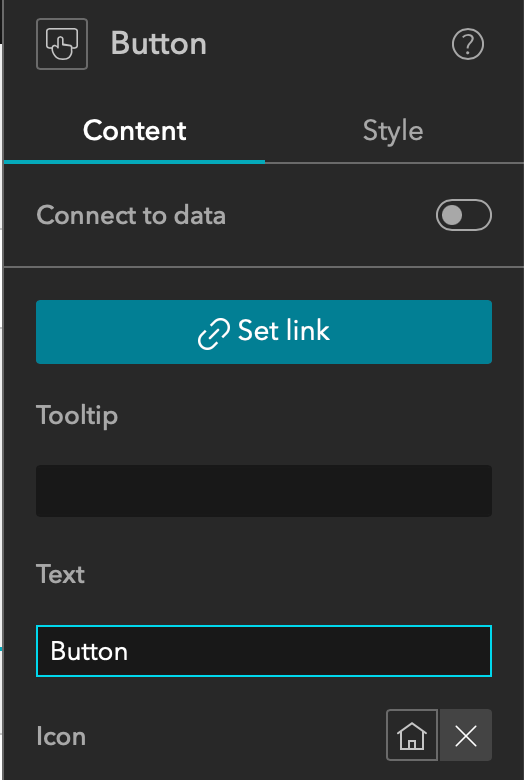This screenshot has width=524, height=780.
Task: Switch to the Style tab
Action: (393, 131)
